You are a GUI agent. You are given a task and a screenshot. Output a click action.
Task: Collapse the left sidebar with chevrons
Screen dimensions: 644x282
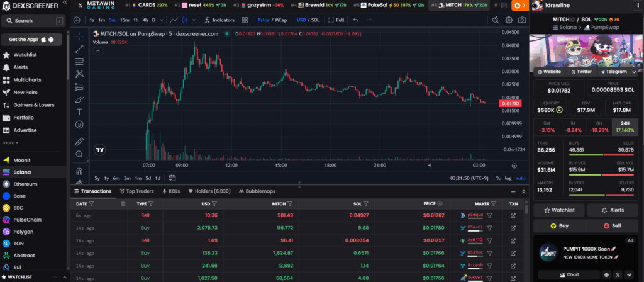[x=65, y=3]
